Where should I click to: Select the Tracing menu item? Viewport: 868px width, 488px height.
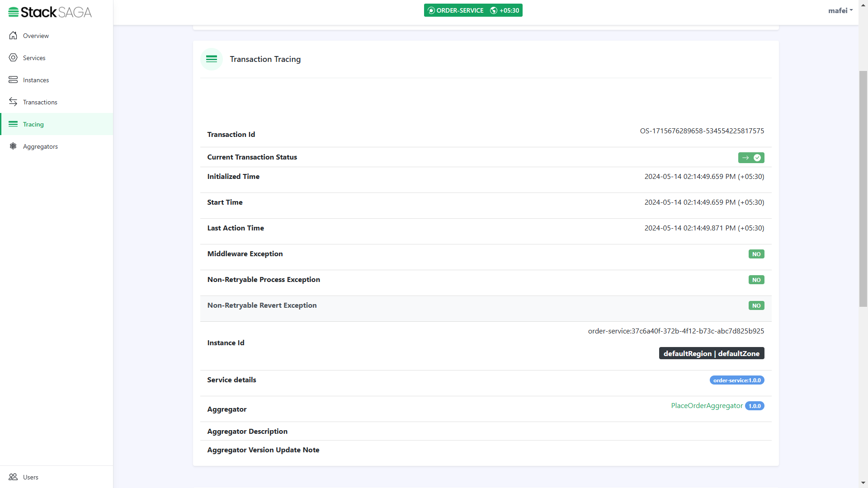(x=57, y=124)
